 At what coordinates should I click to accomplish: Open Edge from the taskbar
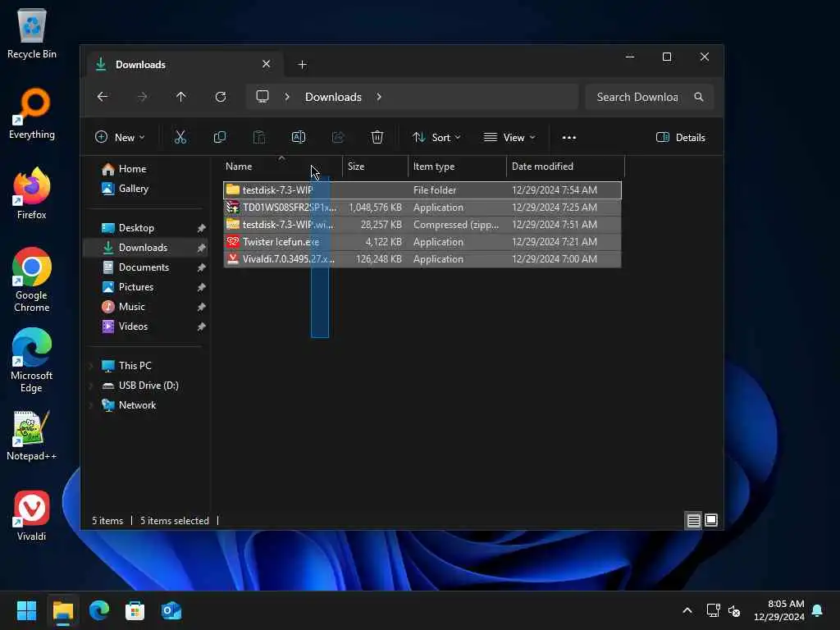coord(99,610)
